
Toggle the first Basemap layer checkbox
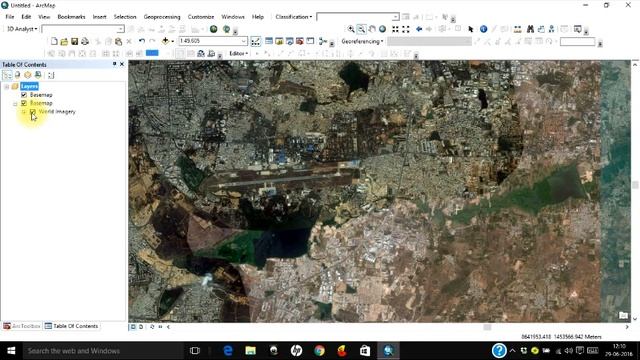pyautogui.click(x=24, y=95)
